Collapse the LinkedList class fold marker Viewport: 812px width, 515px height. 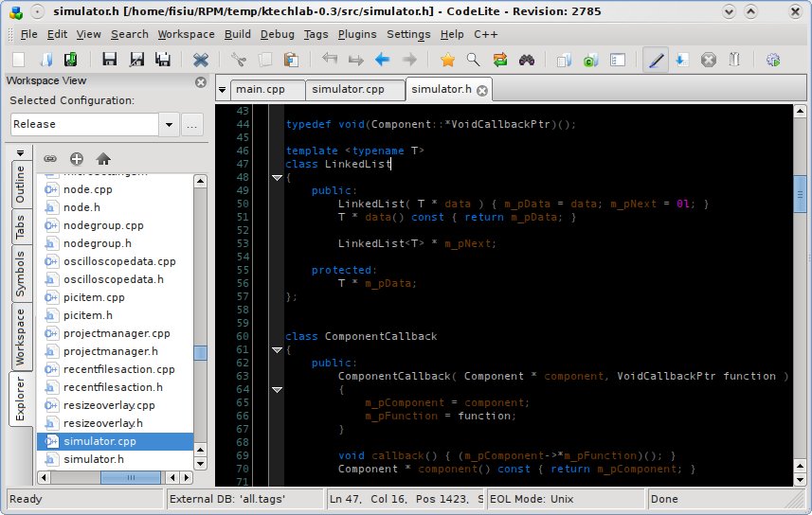[x=277, y=177]
